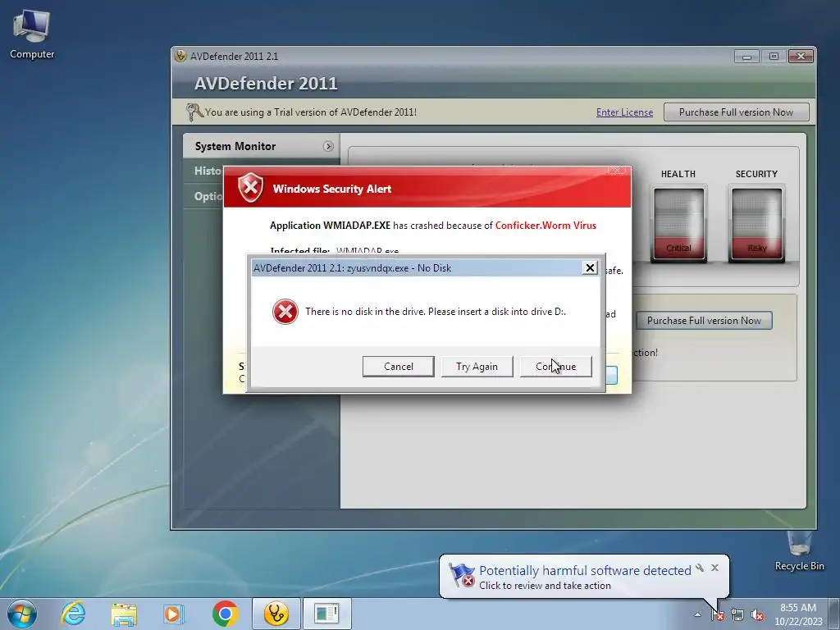Launch Windows Media Player from taskbar
Viewport: 840px width, 630px height.
click(174, 614)
